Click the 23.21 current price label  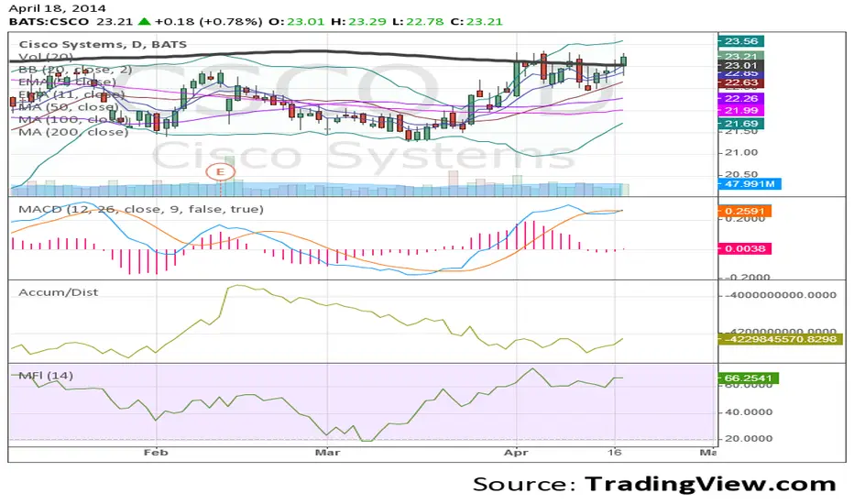pyautogui.click(x=741, y=56)
